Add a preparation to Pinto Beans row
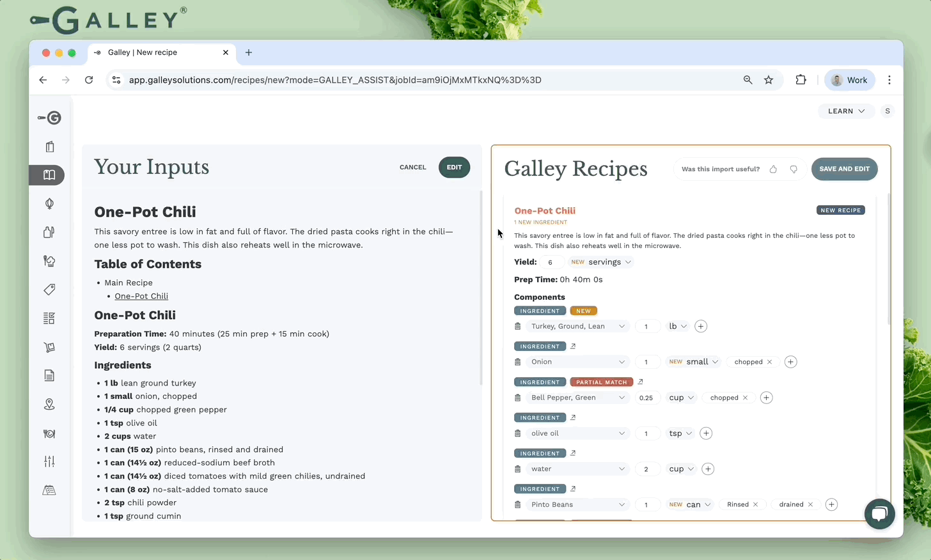This screenshot has height=560, width=931. (831, 505)
